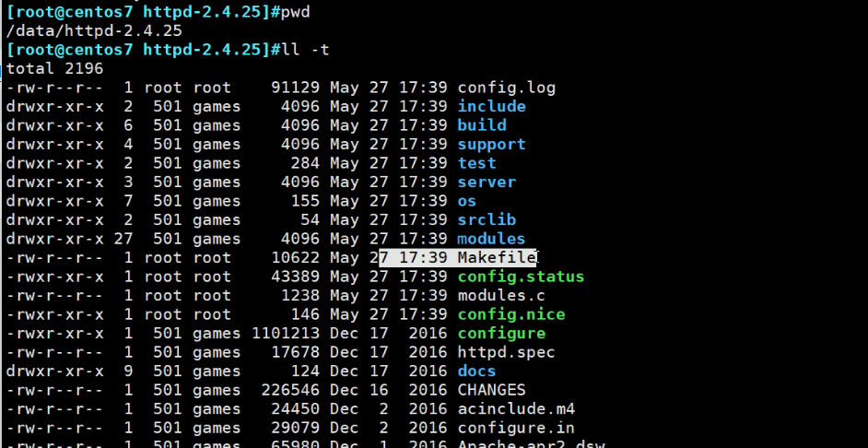Screen dimensions: 868x448
Task: Click the test directory name
Action: [x=476, y=163]
